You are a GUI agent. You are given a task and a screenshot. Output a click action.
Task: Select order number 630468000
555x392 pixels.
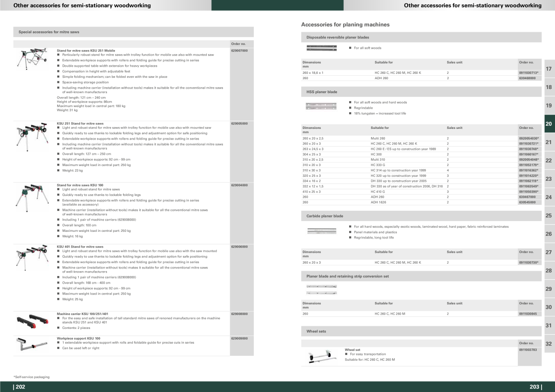[527, 78]
